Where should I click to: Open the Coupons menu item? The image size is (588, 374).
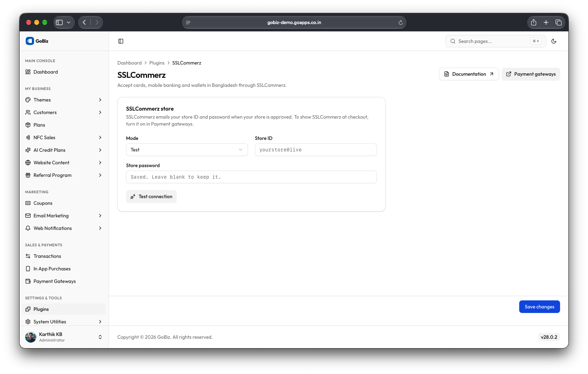pyautogui.click(x=64, y=203)
